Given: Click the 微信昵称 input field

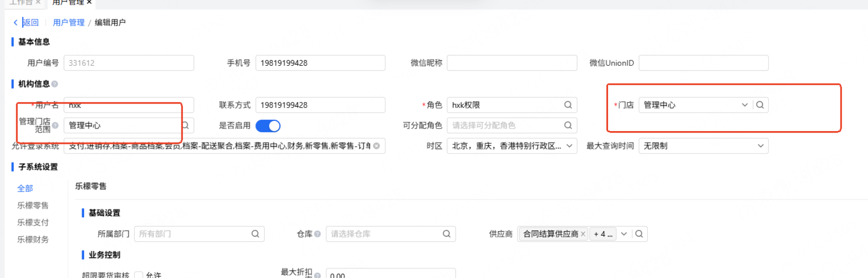Looking at the screenshot, I should point(512,63).
